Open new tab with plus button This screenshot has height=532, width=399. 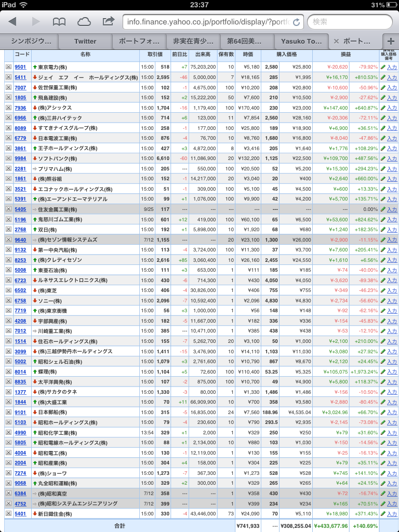(x=390, y=41)
